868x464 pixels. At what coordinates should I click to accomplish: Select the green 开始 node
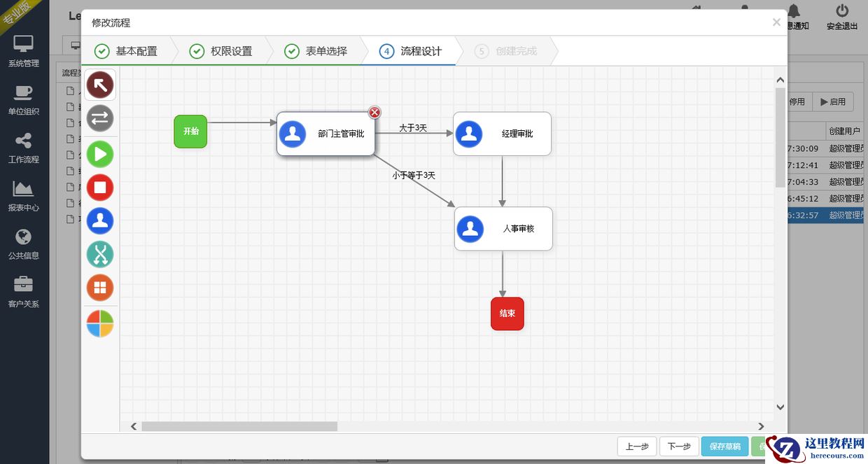pos(190,132)
